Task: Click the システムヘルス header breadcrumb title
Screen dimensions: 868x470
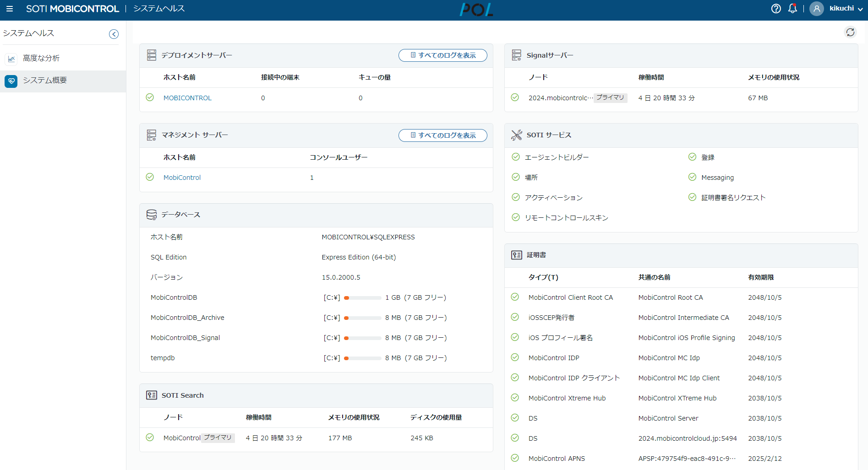Action: tap(159, 9)
